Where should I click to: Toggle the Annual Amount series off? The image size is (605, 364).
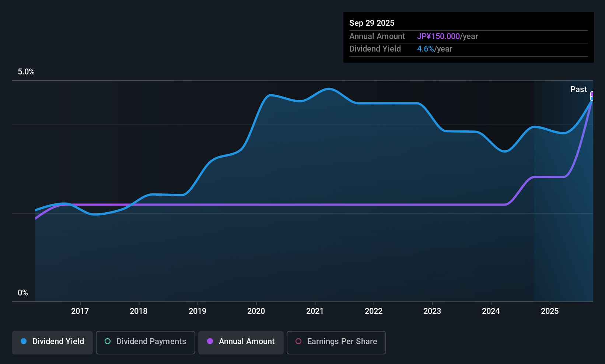pos(241,342)
